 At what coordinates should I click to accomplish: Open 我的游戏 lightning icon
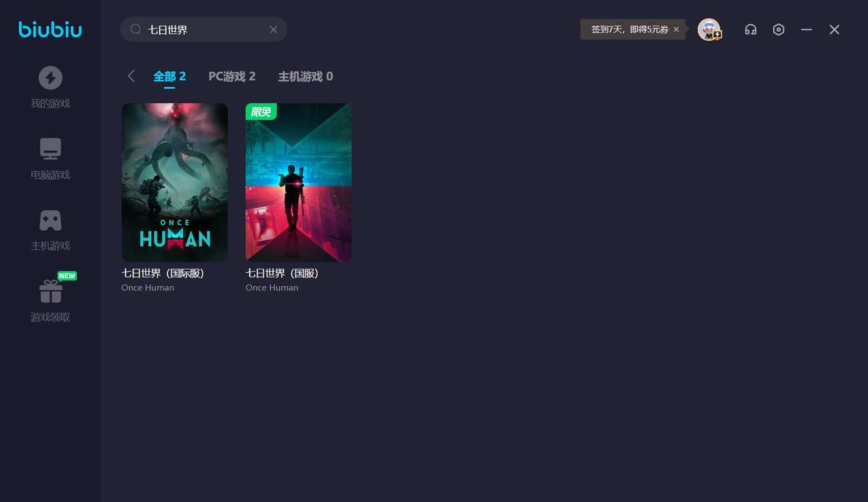pyautogui.click(x=50, y=78)
